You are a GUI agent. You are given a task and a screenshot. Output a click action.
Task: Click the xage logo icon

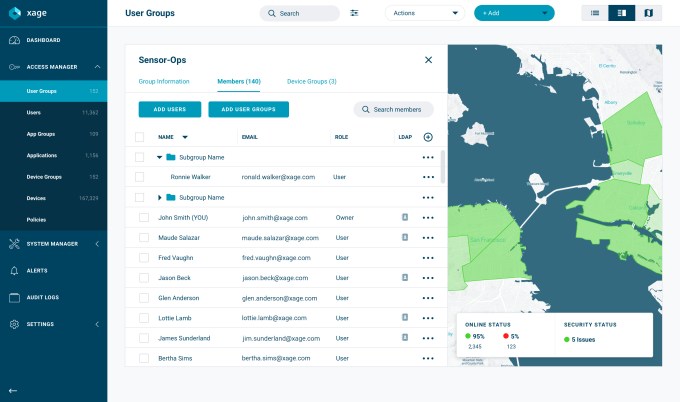click(x=15, y=13)
